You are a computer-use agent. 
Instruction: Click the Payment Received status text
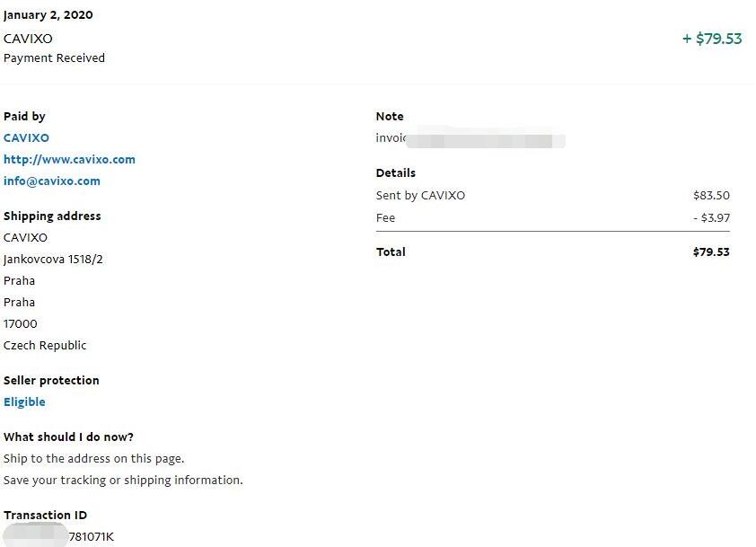(54, 57)
